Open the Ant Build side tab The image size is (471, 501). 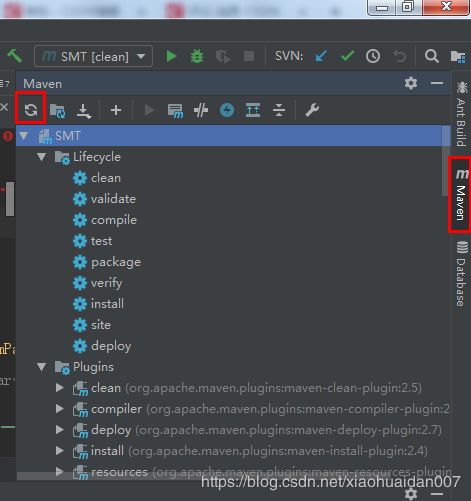click(461, 114)
